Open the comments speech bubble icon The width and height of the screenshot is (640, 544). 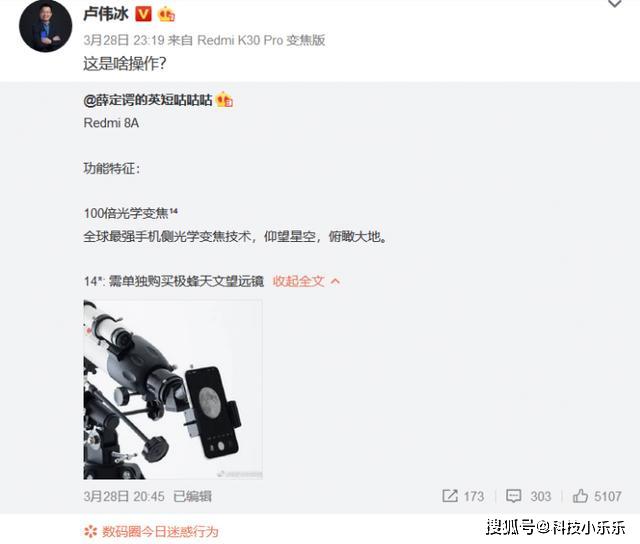click(x=513, y=496)
